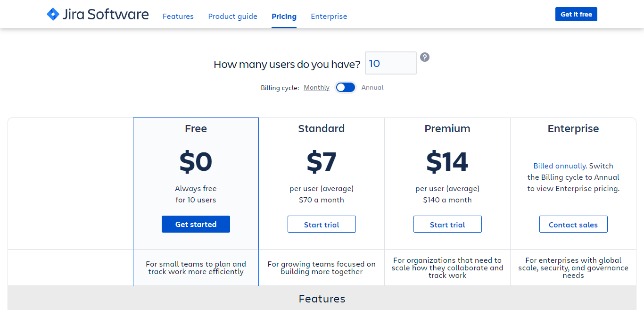Image resolution: width=644 pixels, height=310 pixels.
Task: Click the $70 a month text
Action: (322, 200)
